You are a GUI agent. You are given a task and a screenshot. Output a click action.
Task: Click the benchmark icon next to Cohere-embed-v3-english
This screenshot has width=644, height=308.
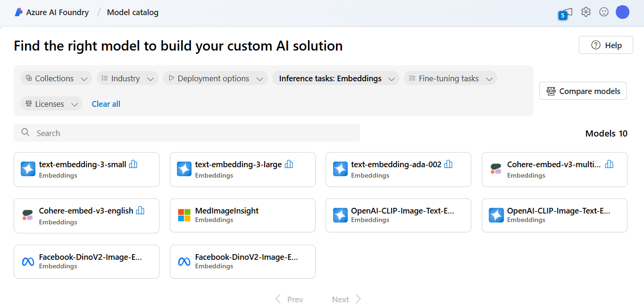click(x=140, y=210)
